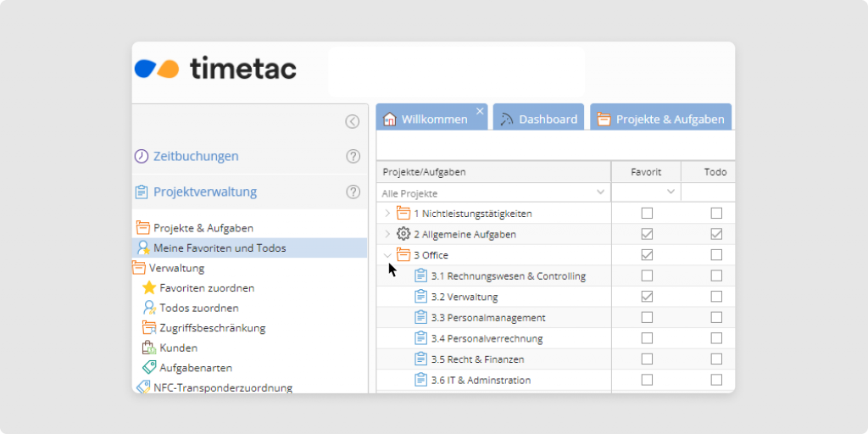Image resolution: width=868 pixels, height=434 pixels.
Task: Collapse the 3 Office project folder
Action: point(387,255)
